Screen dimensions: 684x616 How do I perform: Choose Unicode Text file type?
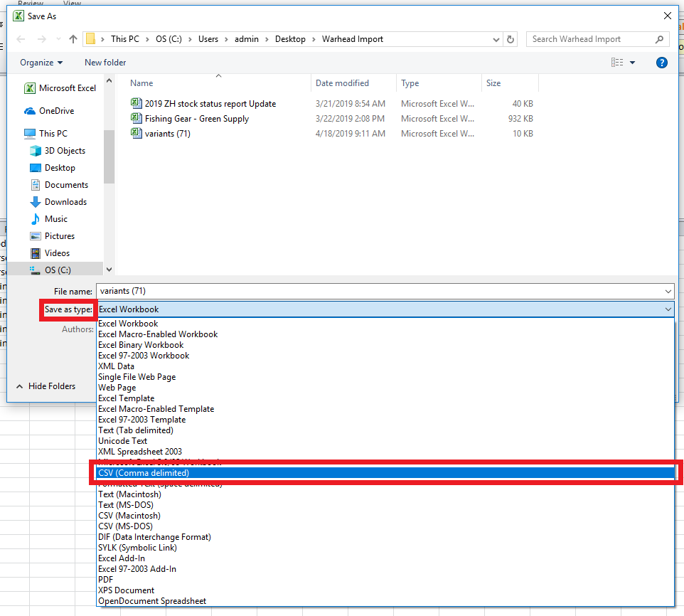click(x=385, y=440)
